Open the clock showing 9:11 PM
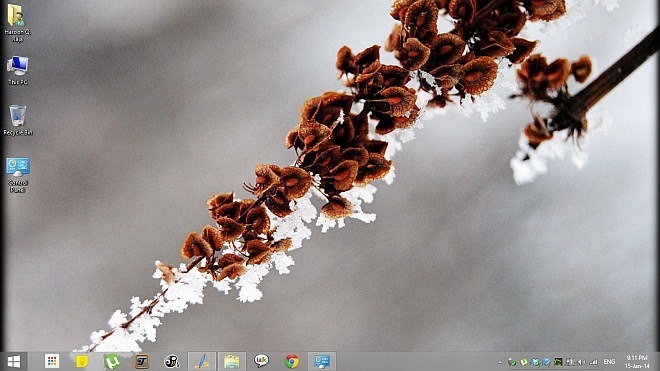Viewport: 660px width, 371px height. (x=637, y=358)
